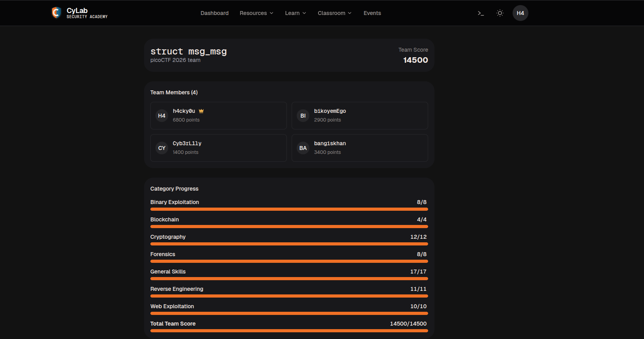The width and height of the screenshot is (644, 339).
Task: Open team member bikoyemEgo's card
Action: click(x=360, y=116)
